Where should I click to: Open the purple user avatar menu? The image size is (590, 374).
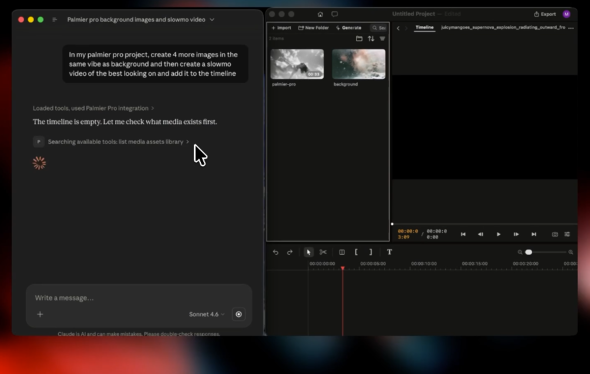pos(566,14)
